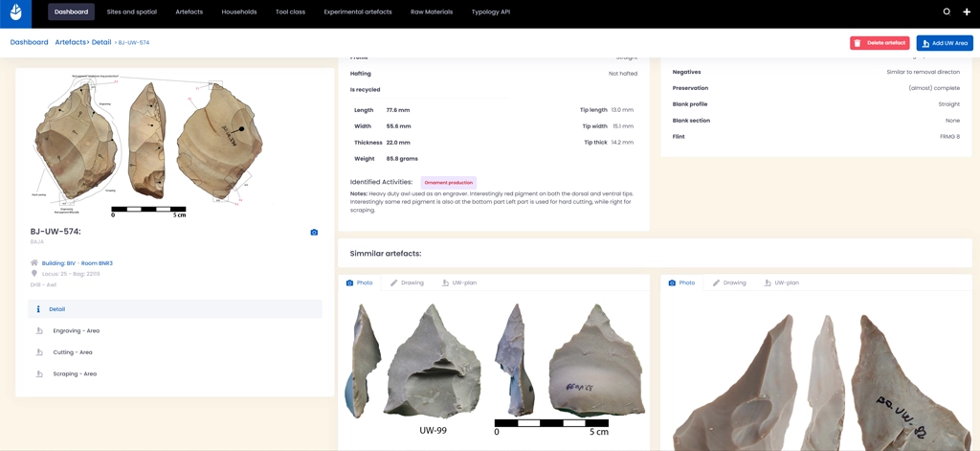
Task: Open the BJ-UW-574 artefact drawing image
Action: pyautogui.click(x=148, y=144)
